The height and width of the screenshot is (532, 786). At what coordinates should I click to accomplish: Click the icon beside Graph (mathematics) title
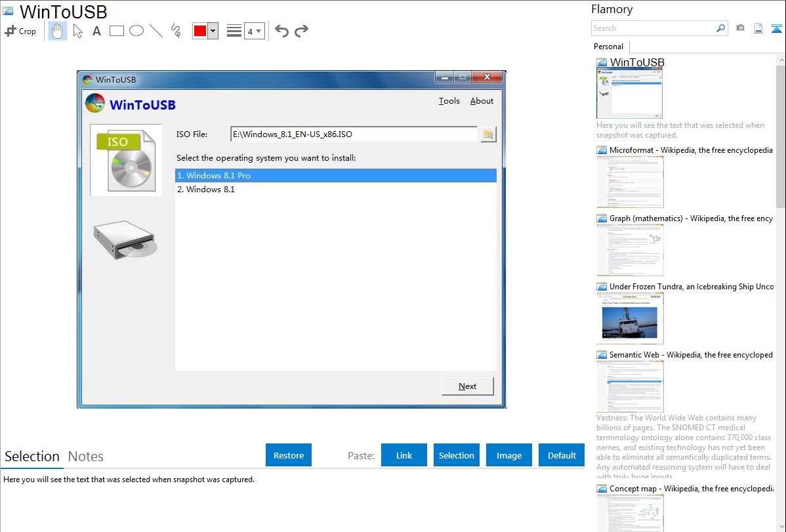[602, 218]
